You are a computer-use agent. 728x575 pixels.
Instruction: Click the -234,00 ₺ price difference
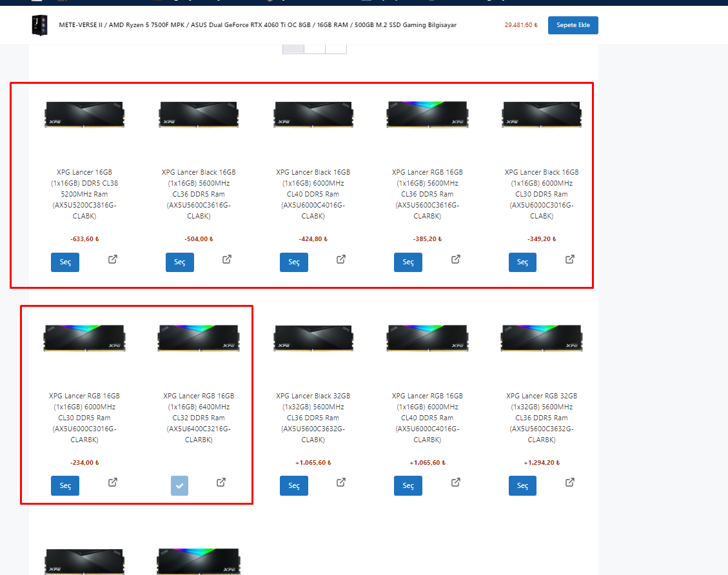[84, 463]
